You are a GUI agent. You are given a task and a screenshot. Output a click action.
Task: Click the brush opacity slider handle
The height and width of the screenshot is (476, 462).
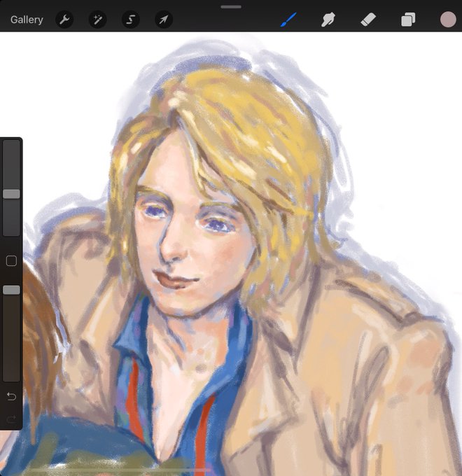click(x=11, y=290)
